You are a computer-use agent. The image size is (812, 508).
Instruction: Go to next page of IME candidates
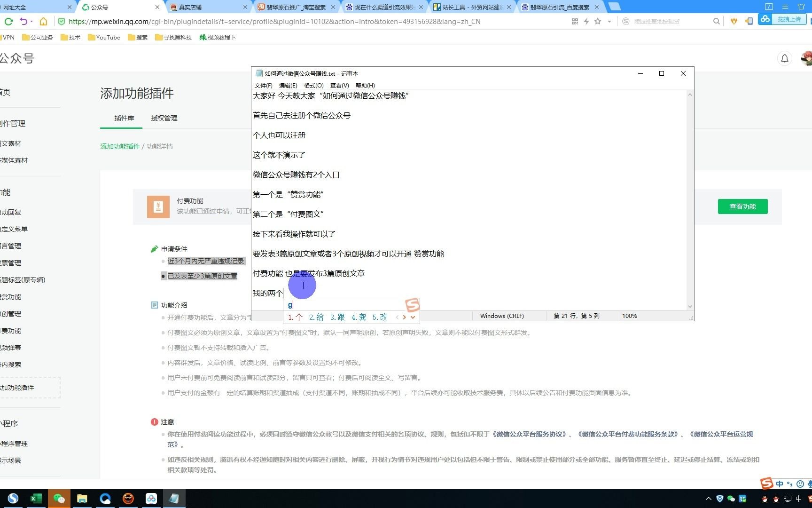tap(405, 317)
